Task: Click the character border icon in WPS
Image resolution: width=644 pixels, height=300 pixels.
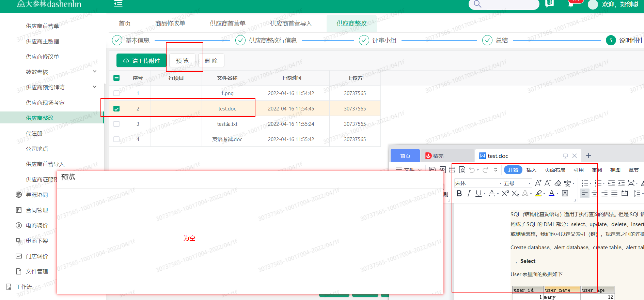Action: 565,193
